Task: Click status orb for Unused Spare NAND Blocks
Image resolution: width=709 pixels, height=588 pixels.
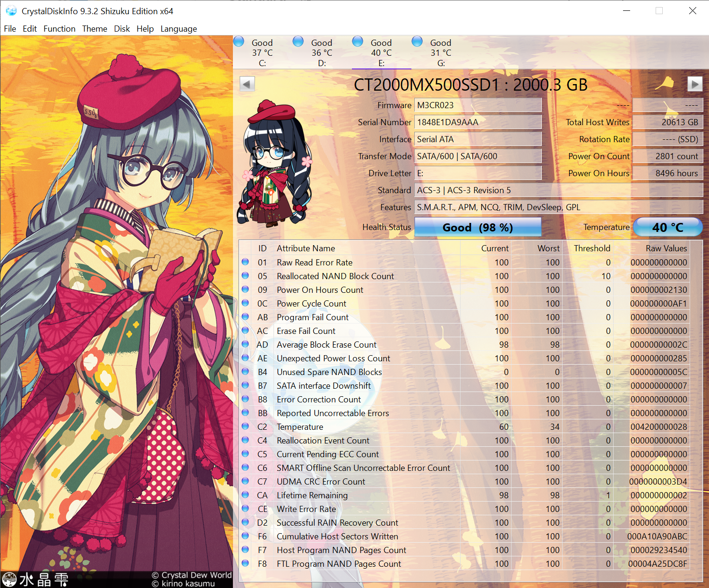Action: (245, 371)
